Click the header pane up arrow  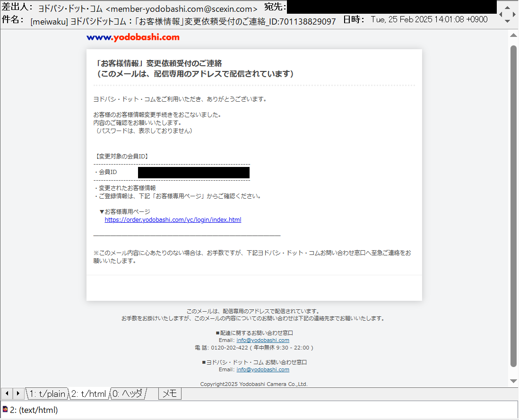tap(507, 7)
